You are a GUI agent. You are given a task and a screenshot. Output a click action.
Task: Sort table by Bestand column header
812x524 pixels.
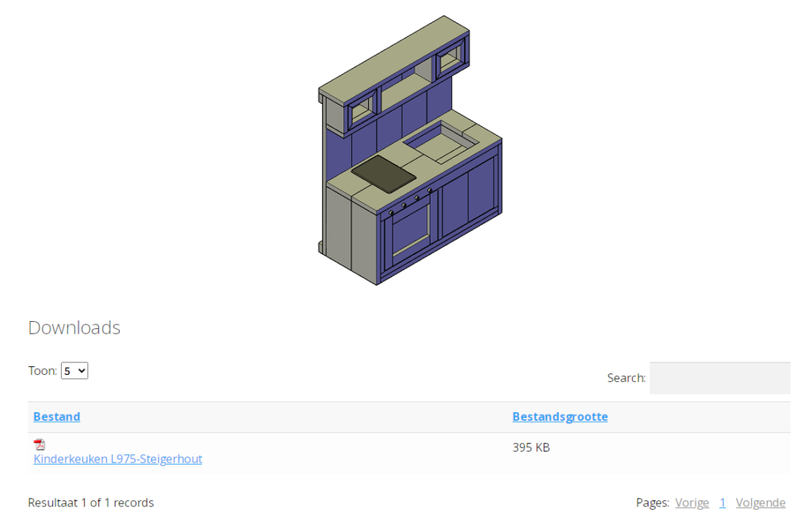(56, 417)
